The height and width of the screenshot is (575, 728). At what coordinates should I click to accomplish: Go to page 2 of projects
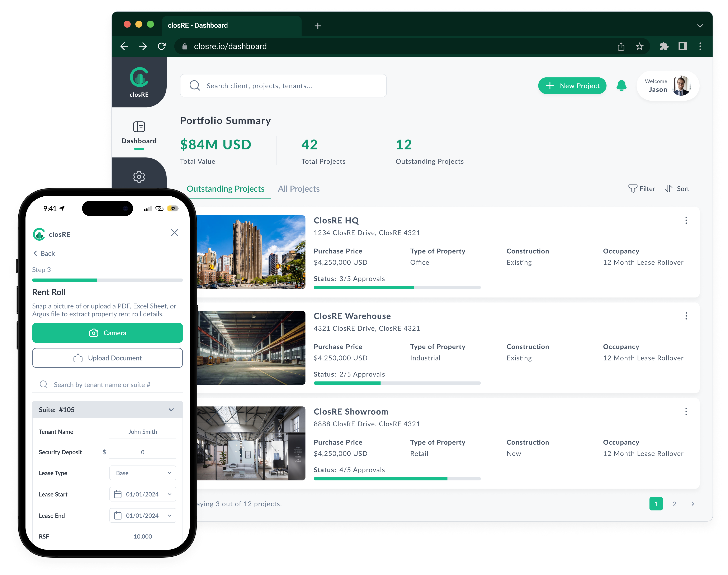coord(674,504)
